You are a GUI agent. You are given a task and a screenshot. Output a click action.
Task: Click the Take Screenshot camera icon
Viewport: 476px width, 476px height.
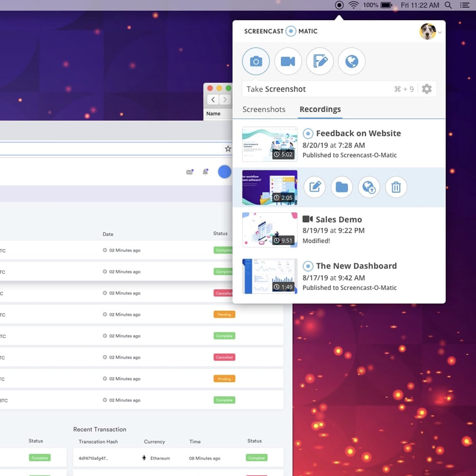(x=256, y=61)
